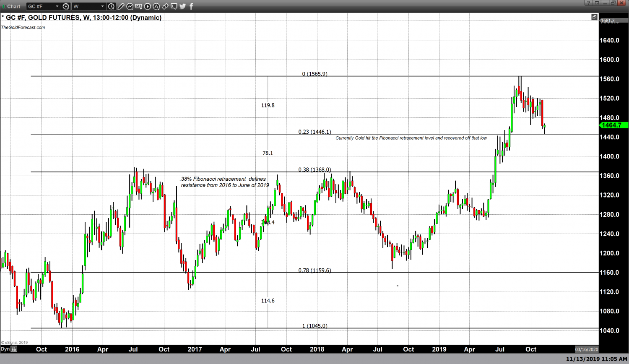The height and width of the screenshot is (364, 629).
Task: Share chart via Facebook icon
Action: [x=191, y=6]
